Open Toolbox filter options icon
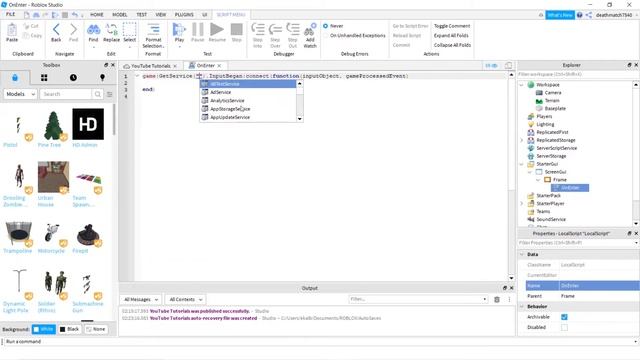 tap(110, 94)
